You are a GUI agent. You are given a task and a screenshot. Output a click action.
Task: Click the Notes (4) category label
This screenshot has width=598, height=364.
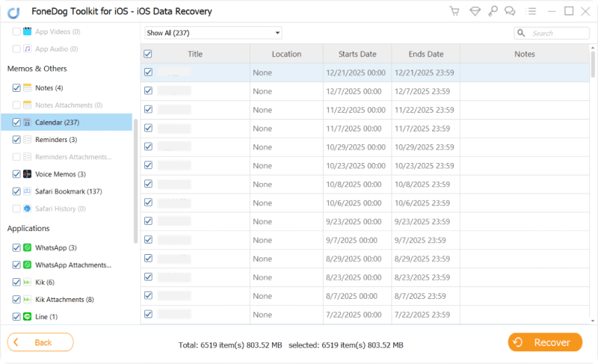[49, 88]
